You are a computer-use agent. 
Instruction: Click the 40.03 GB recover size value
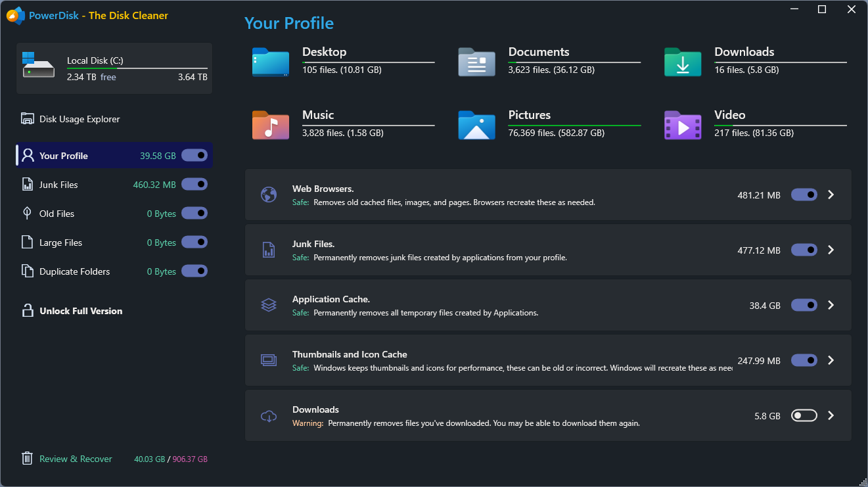point(149,459)
